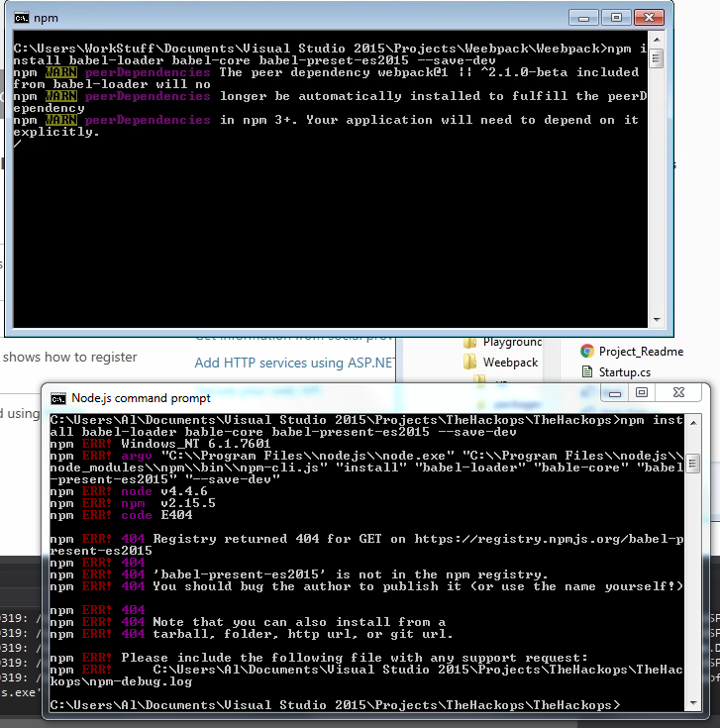Minimize the npm console window
720x728 pixels.
[x=583, y=18]
